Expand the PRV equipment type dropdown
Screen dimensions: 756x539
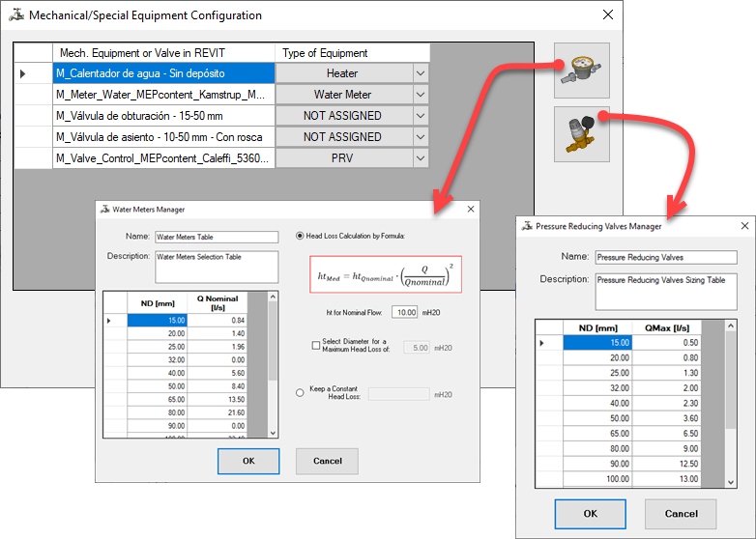point(421,158)
